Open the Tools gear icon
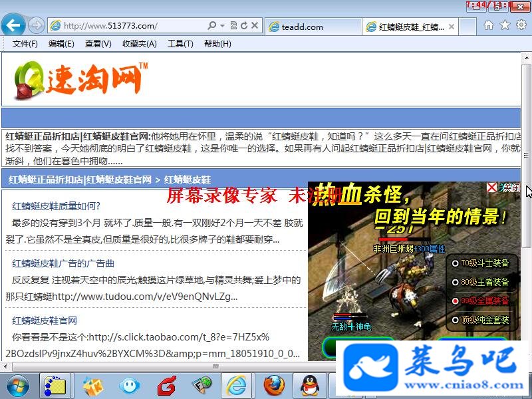The height and width of the screenshot is (399, 532). coord(521,25)
